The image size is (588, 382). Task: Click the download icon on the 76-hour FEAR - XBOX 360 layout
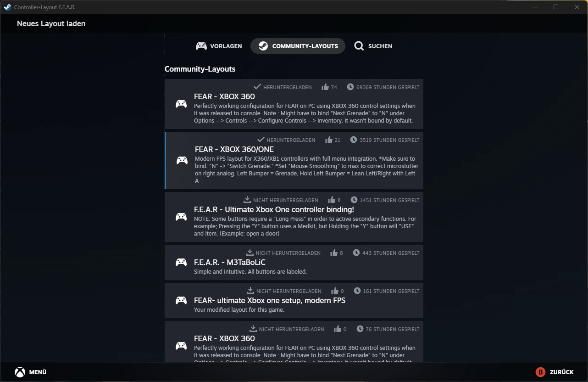[253, 329]
